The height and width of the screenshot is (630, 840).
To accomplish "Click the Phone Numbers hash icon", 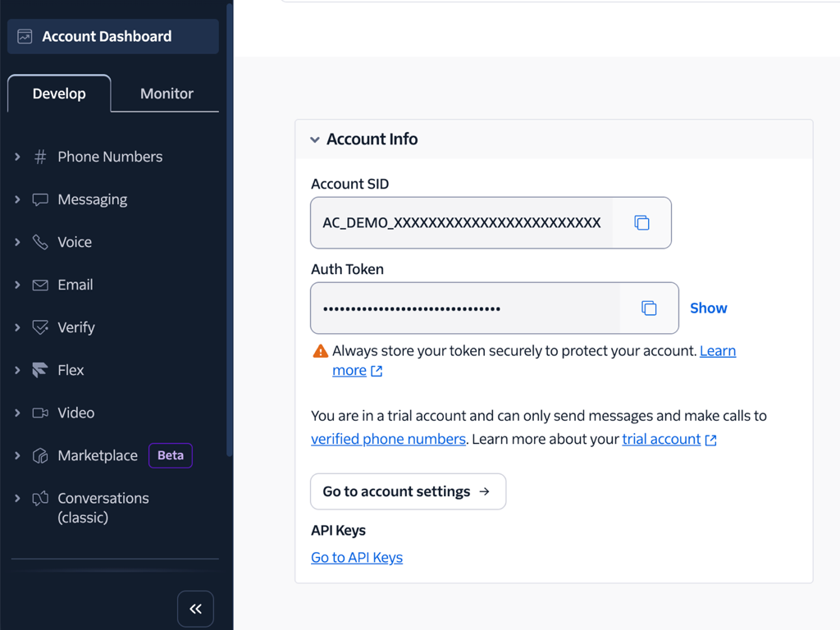I will coord(40,157).
